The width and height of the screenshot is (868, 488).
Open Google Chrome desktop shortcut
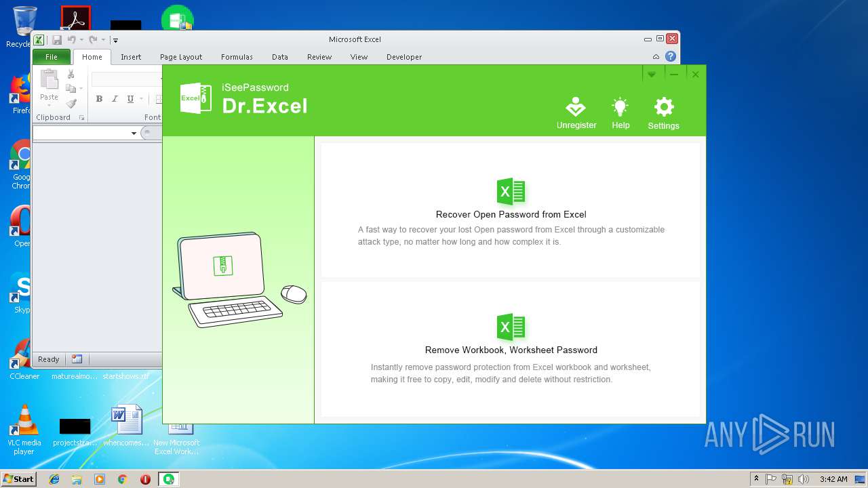pyautogui.click(x=20, y=165)
